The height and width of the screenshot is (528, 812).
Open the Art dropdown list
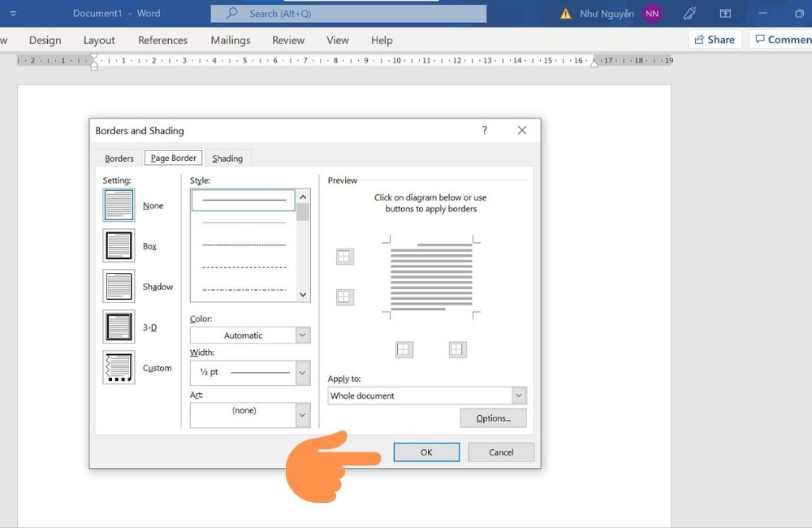[302, 415]
